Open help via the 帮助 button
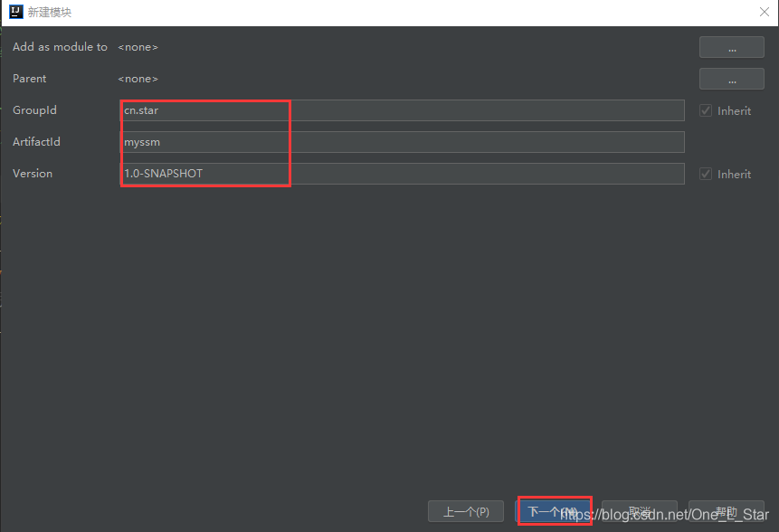Image resolution: width=779 pixels, height=532 pixels. pyautogui.click(x=727, y=511)
